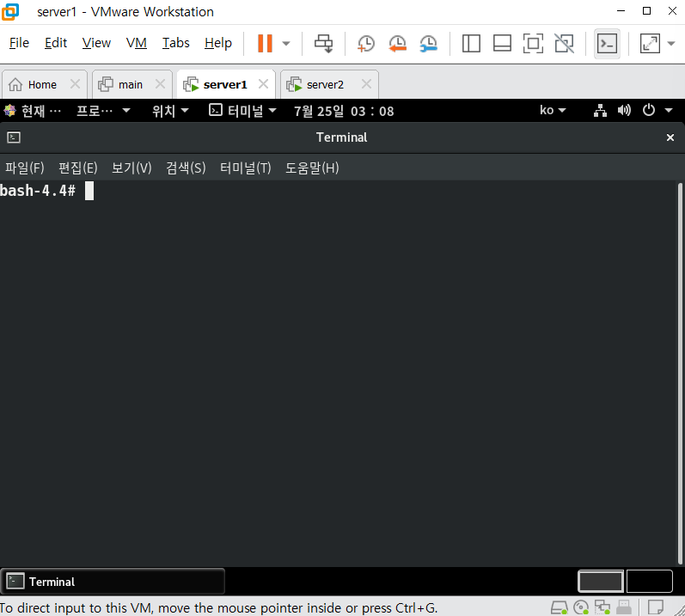This screenshot has width=685, height=616.
Task: Toggle the library sidebar view
Action: click(471, 43)
